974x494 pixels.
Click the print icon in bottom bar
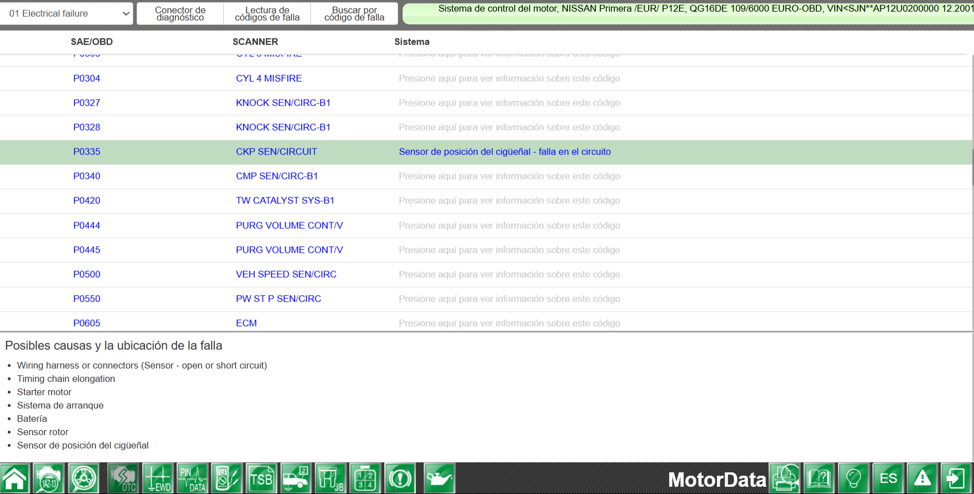tap(786, 478)
